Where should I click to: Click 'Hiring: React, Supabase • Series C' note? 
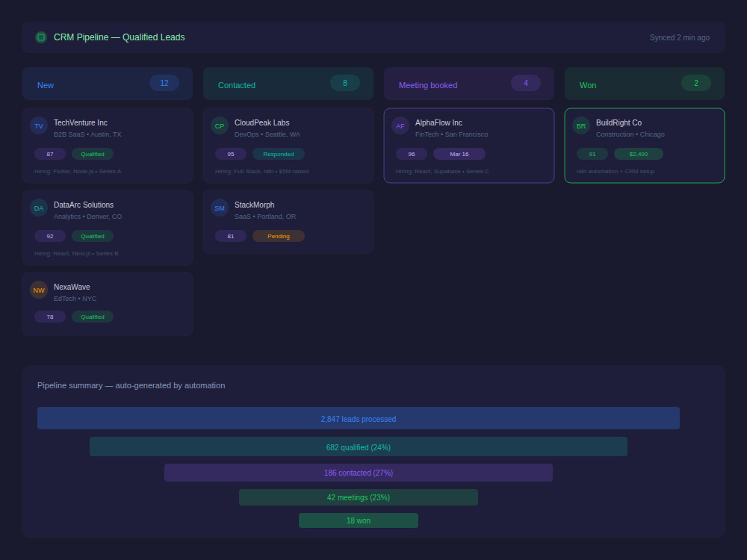click(x=442, y=172)
